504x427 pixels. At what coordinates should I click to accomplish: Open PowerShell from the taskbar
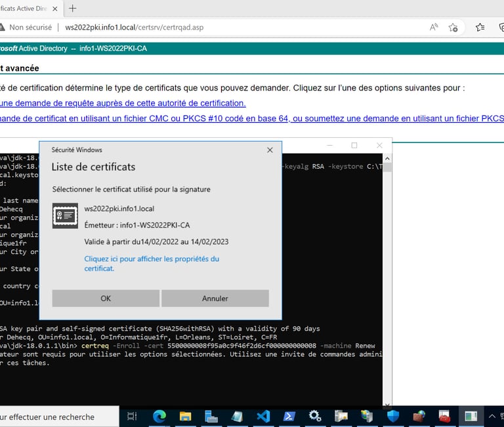pyautogui.click(x=289, y=417)
